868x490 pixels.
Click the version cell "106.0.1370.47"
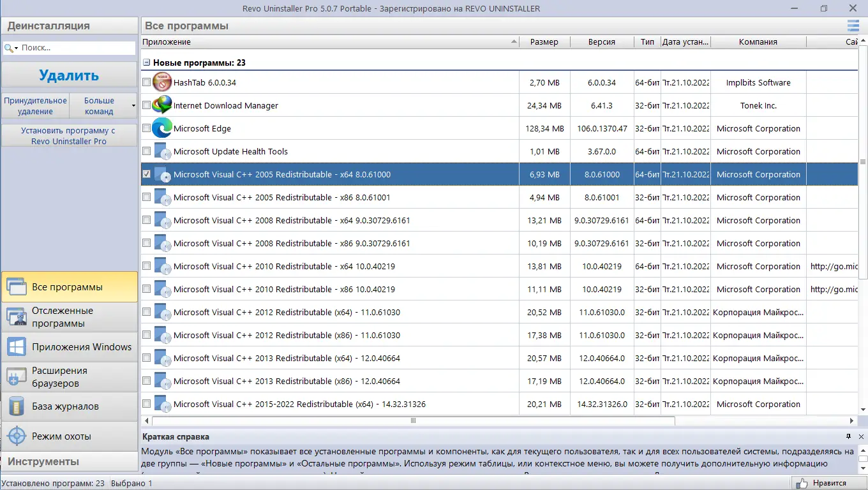point(602,128)
